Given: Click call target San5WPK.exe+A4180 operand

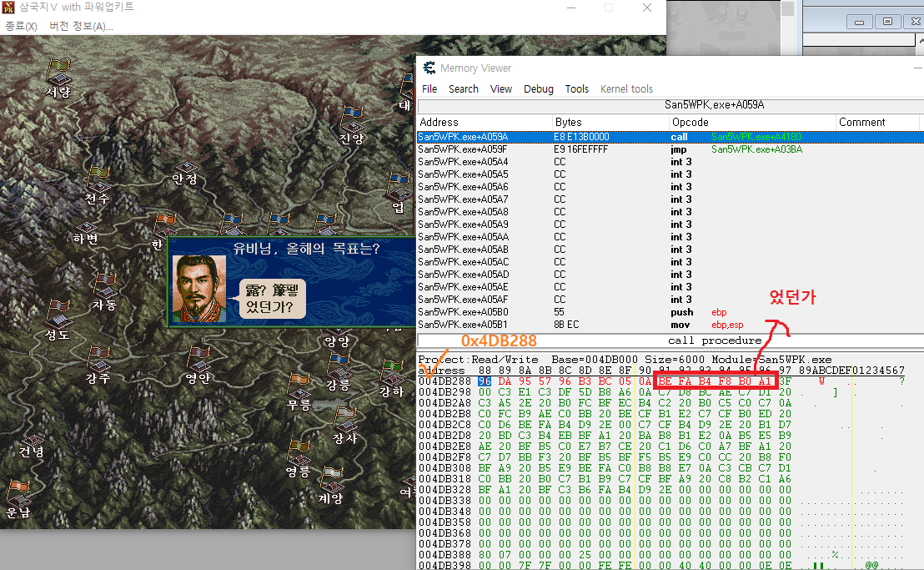Looking at the screenshot, I should click(x=756, y=137).
